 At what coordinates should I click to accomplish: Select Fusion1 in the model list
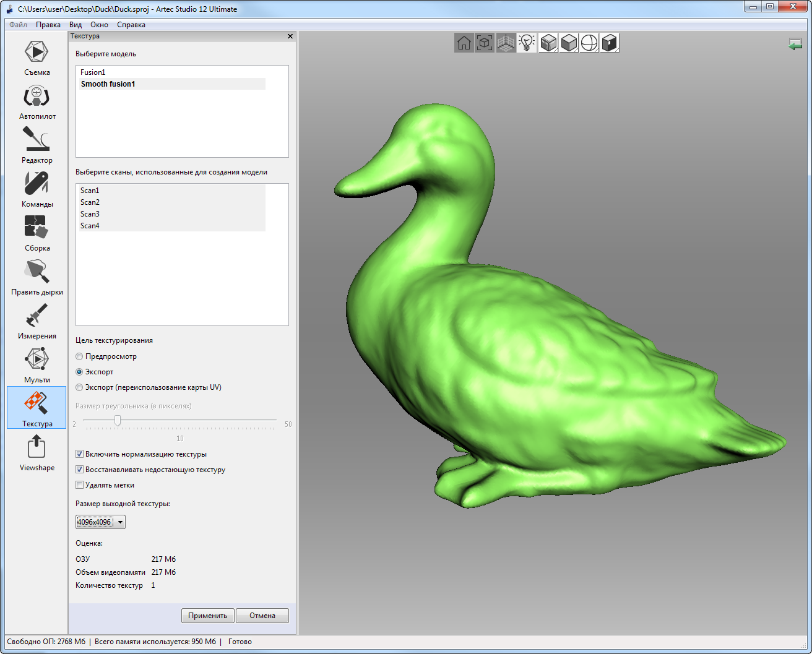[x=93, y=72]
